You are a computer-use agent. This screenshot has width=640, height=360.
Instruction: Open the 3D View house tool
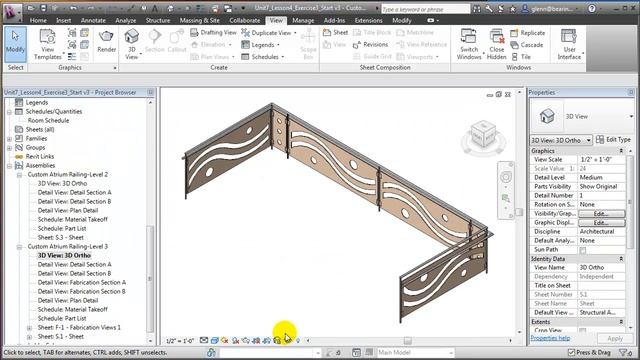click(131, 44)
